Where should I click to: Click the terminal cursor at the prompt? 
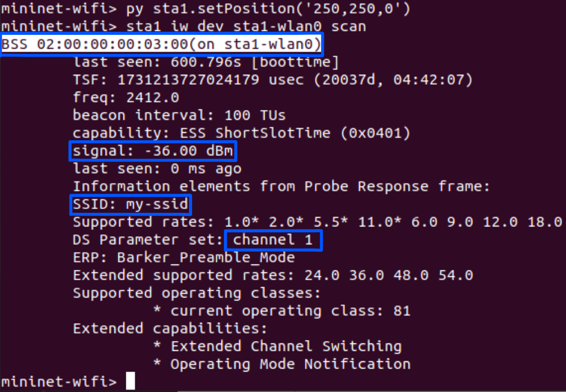pyautogui.click(x=130, y=381)
